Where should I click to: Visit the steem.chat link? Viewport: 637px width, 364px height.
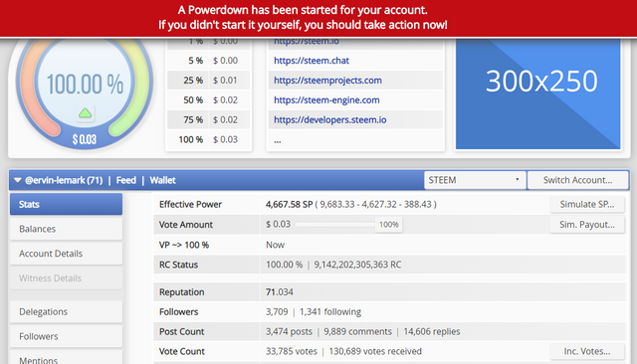(312, 61)
